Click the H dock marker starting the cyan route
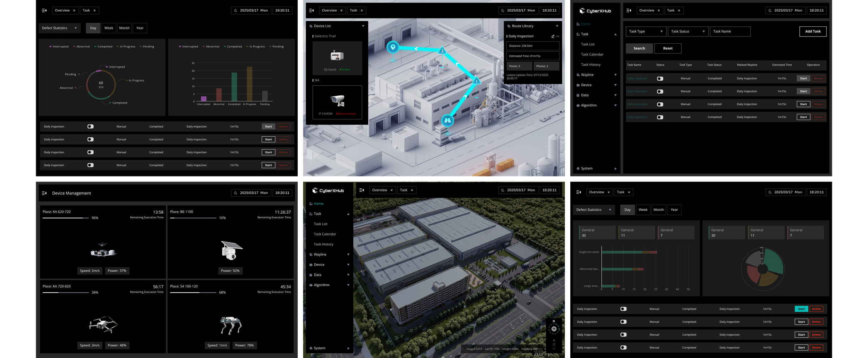 (x=447, y=120)
